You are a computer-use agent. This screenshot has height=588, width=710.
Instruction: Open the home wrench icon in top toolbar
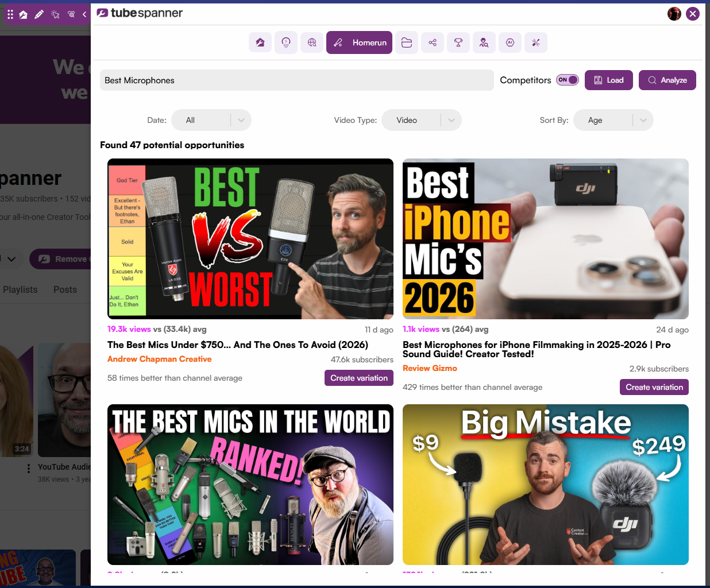[x=260, y=42]
